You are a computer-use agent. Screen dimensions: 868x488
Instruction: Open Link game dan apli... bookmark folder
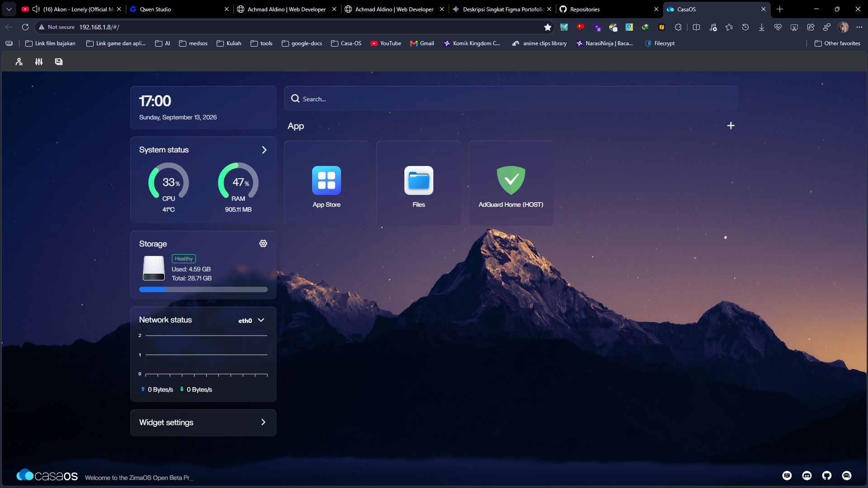pos(116,43)
